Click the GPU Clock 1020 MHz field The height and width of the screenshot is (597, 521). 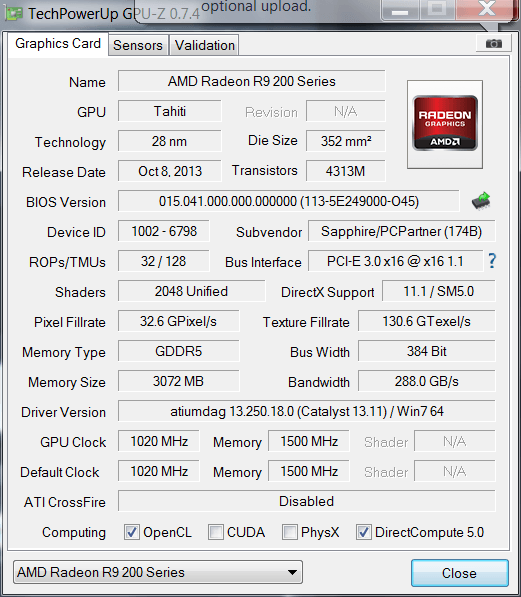coord(159,441)
